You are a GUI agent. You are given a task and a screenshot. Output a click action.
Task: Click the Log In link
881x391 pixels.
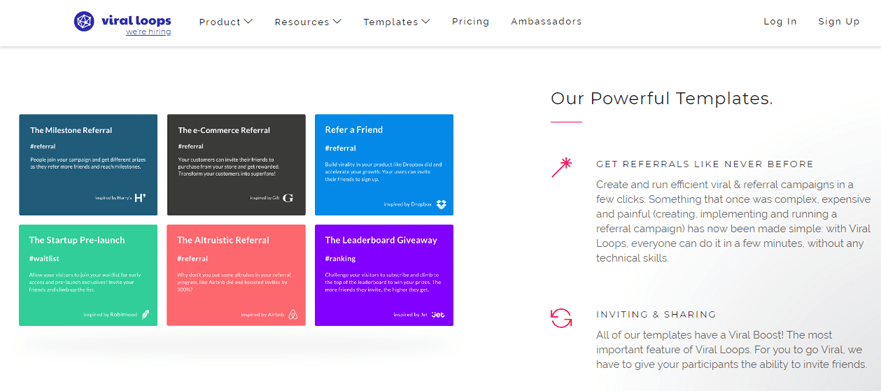coord(780,21)
